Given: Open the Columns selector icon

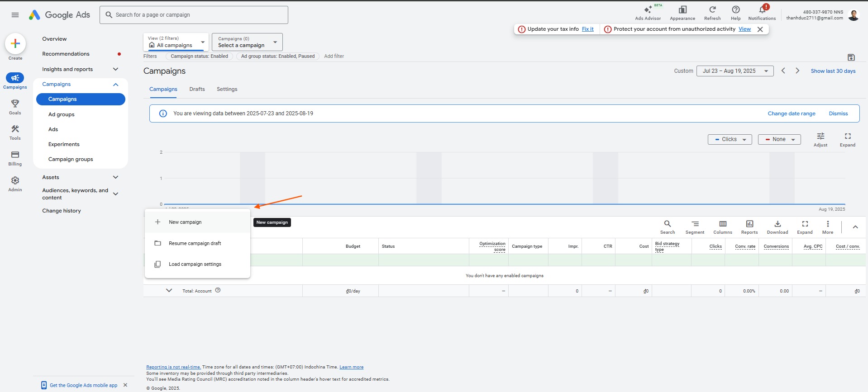Looking at the screenshot, I should (722, 224).
